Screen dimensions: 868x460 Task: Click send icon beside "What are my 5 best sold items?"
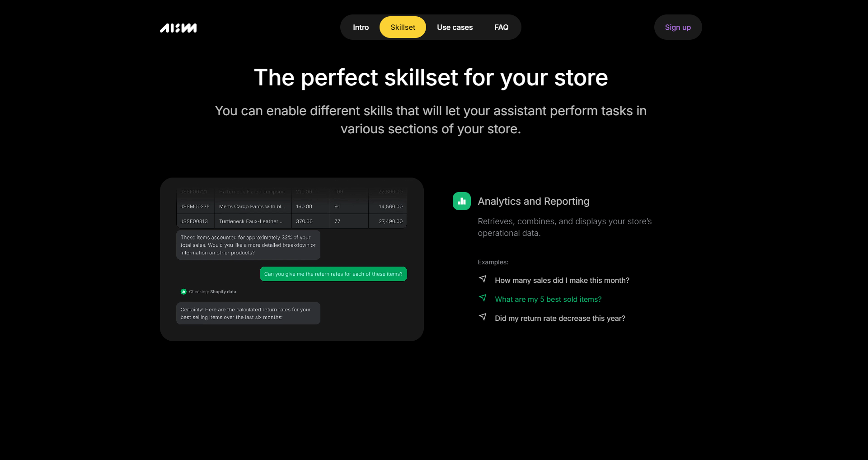[x=483, y=298]
